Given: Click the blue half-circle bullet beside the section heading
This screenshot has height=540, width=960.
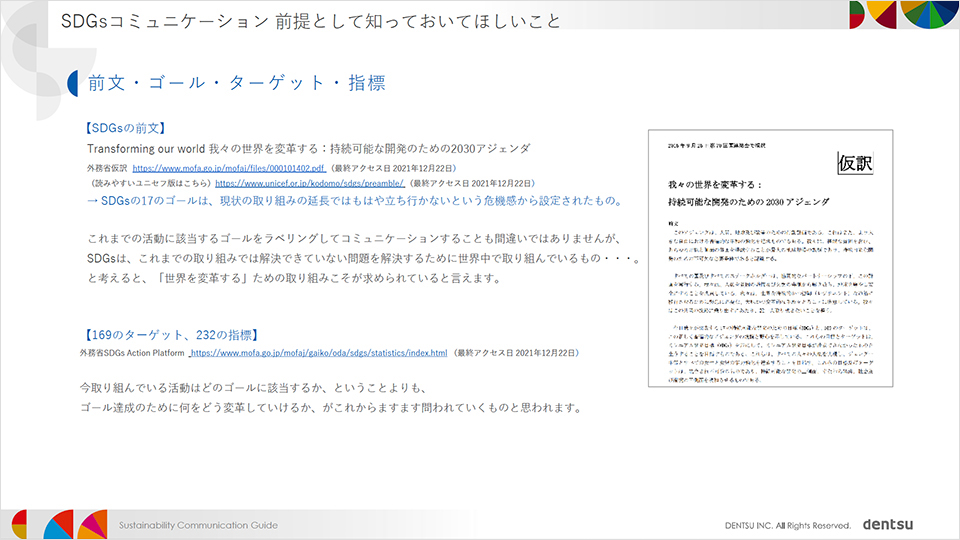Looking at the screenshot, I should tap(74, 83).
